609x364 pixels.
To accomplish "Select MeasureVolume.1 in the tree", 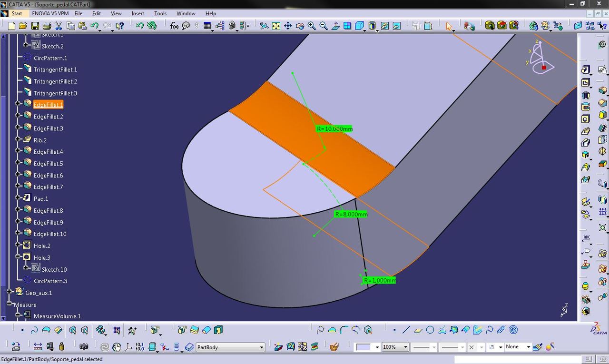I will [57, 316].
